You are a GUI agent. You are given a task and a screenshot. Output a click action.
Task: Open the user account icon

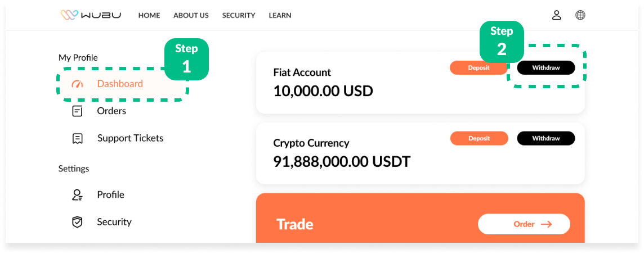point(556,15)
